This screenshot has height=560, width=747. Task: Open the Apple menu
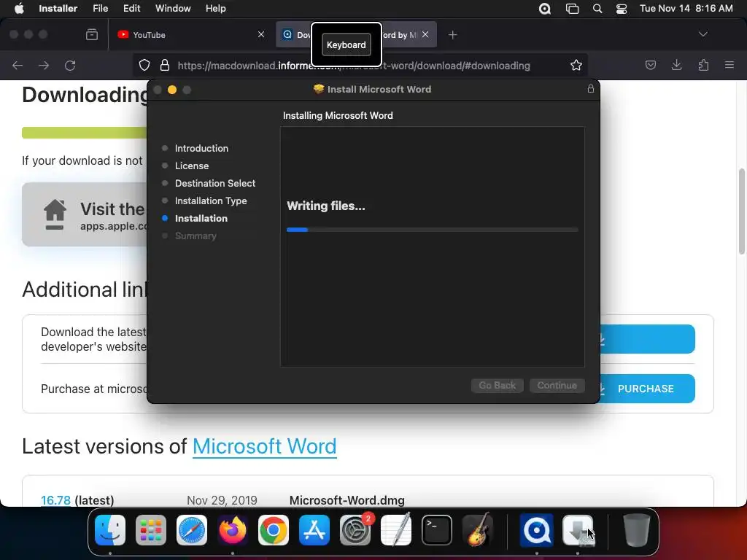19,9
